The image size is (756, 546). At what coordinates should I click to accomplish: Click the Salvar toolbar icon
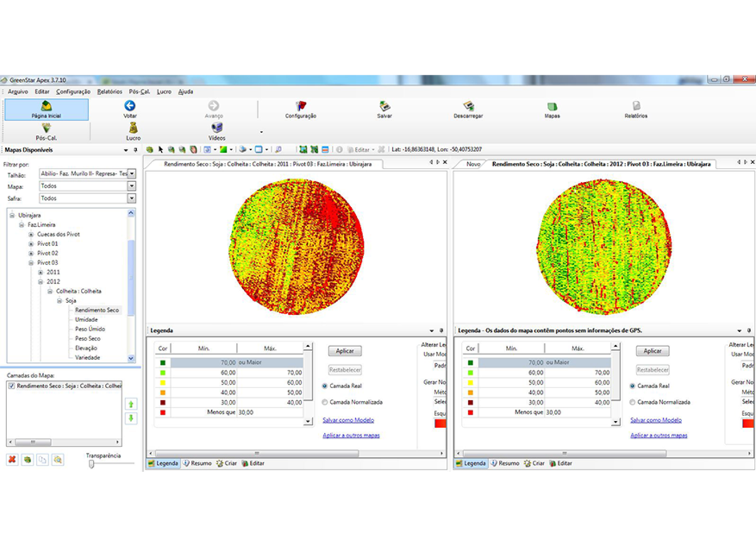coord(384,107)
